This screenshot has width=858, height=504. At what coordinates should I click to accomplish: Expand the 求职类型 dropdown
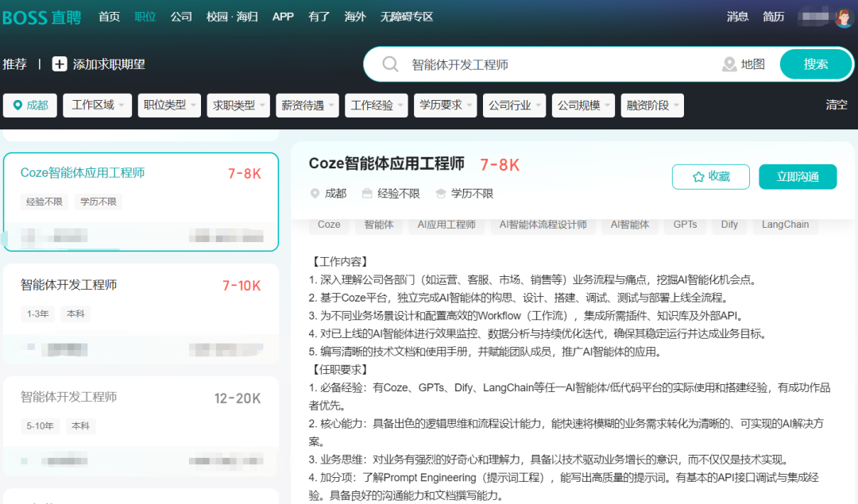[238, 105]
